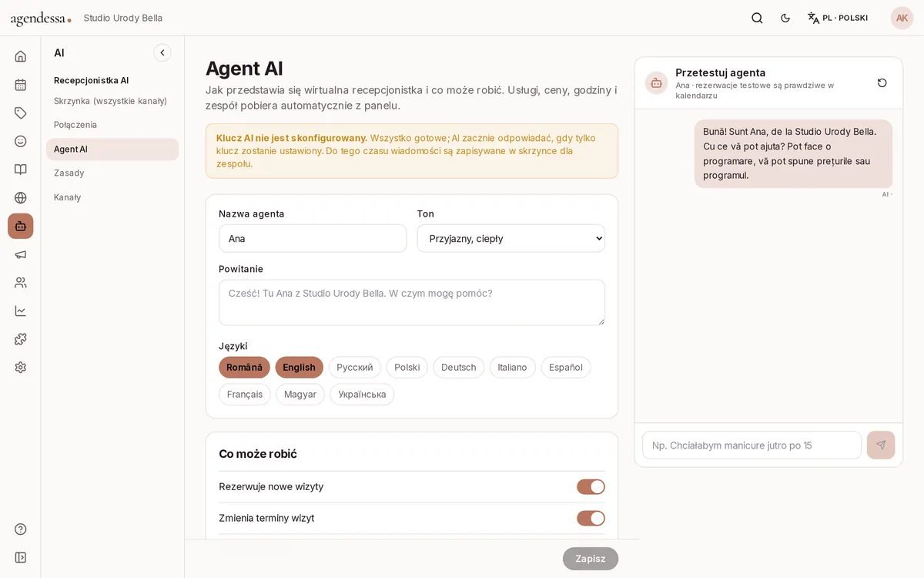Screen dimensions: 924x578
Task: Open the analytics chart icon
Action: 21,311
